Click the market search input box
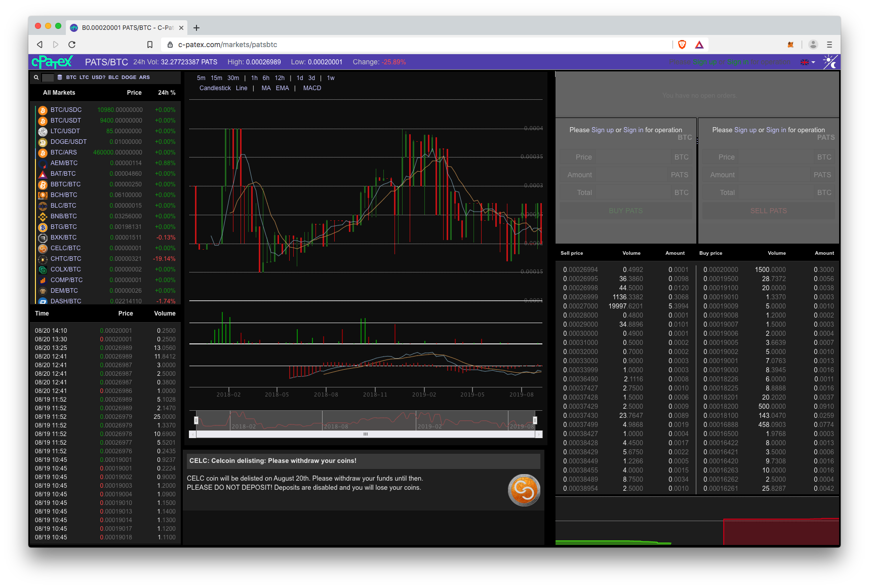869x588 pixels. pos(48,77)
